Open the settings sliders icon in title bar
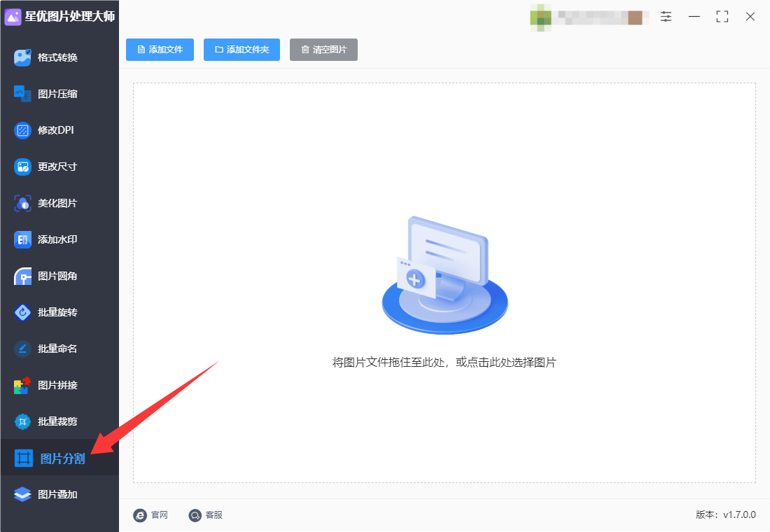Screen dimensions: 770x532 point(666,17)
